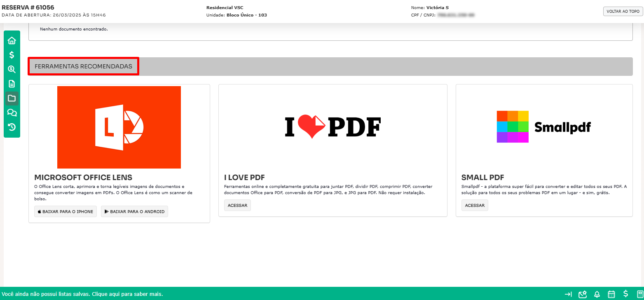Image resolution: width=644 pixels, height=300 pixels.
Task: Select the magnifier-with-dollar sidebar icon
Action: 12,69
